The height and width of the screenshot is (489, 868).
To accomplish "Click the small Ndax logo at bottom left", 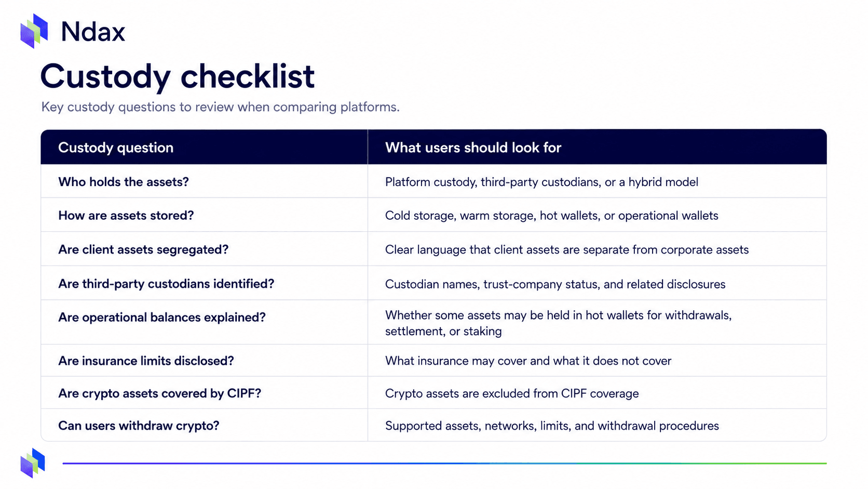I will click(x=33, y=463).
